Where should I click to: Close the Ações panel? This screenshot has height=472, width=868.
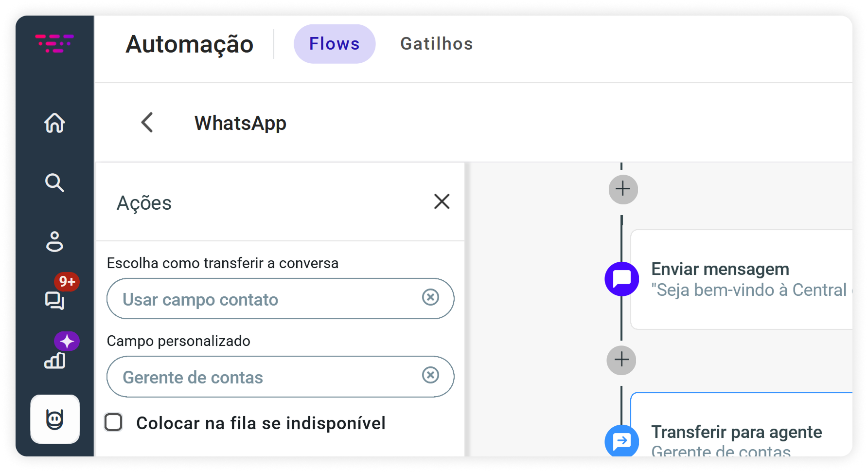(442, 201)
